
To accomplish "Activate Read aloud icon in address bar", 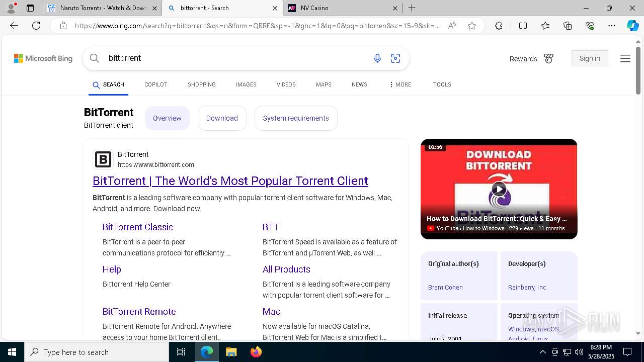I will [x=452, y=26].
